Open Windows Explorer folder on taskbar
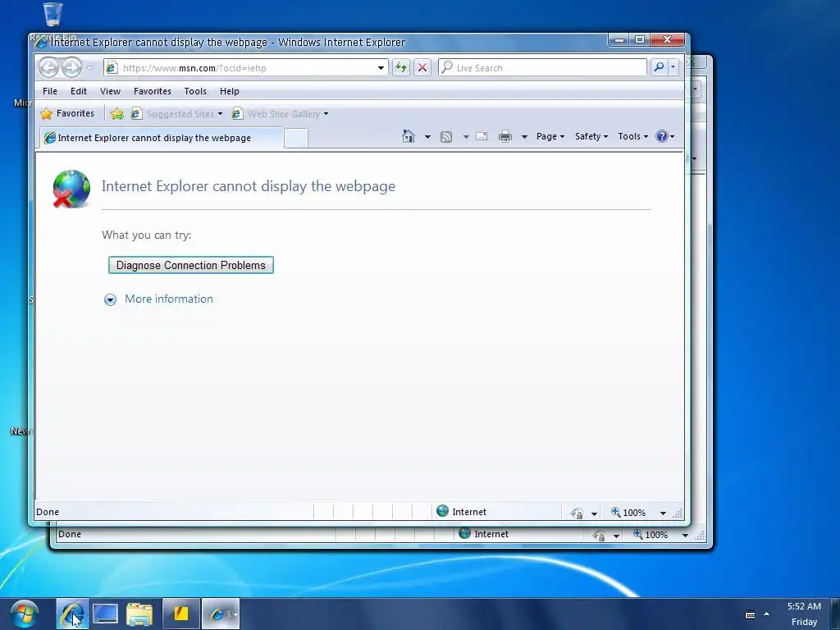Image resolution: width=840 pixels, height=630 pixels. click(139, 614)
